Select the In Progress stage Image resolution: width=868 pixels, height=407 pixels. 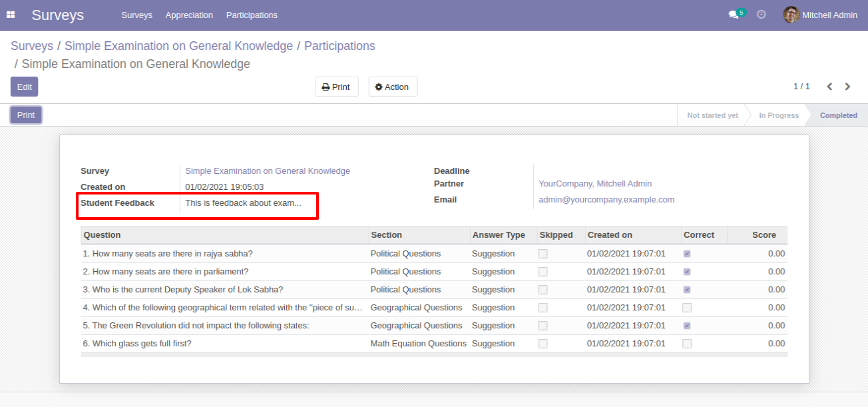point(778,115)
